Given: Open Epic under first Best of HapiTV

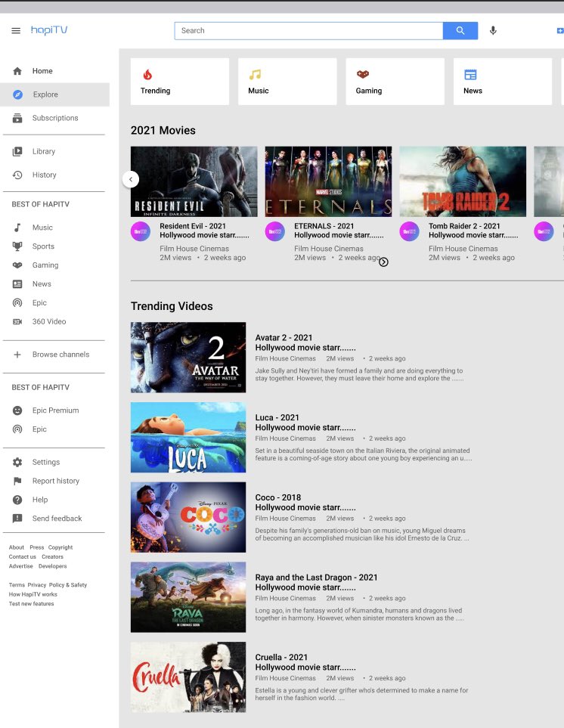Looking at the screenshot, I should pos(39,302).
